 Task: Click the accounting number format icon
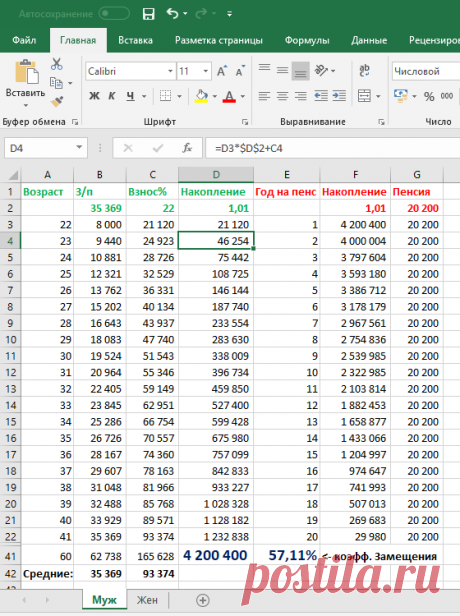(401, 96)
